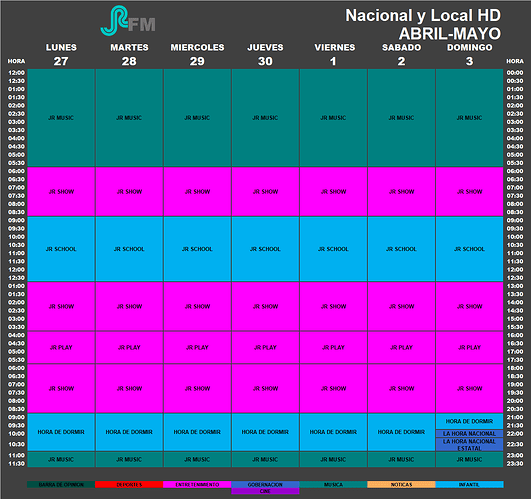Image resolution: width=531 pixels, height=499 pixels.
Task: Open the Viernes JR SCHOOL block
Action: coord(333,249)
